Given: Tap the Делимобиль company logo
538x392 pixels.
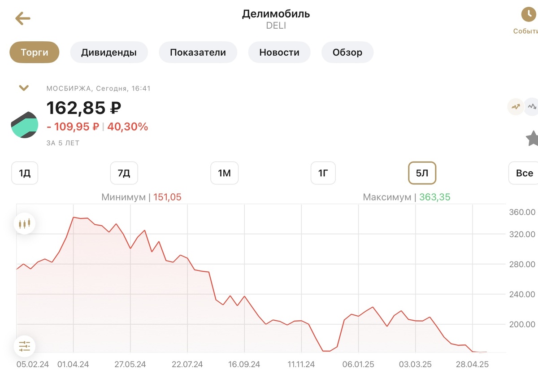Looking at the screenshot, I should coord(25,125).
